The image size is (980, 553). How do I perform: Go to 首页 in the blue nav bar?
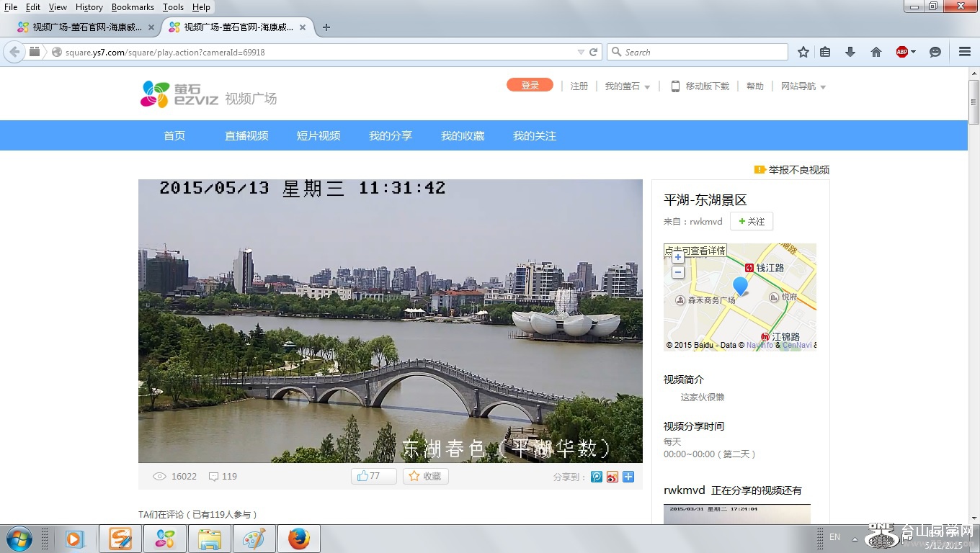click(174, 135)
